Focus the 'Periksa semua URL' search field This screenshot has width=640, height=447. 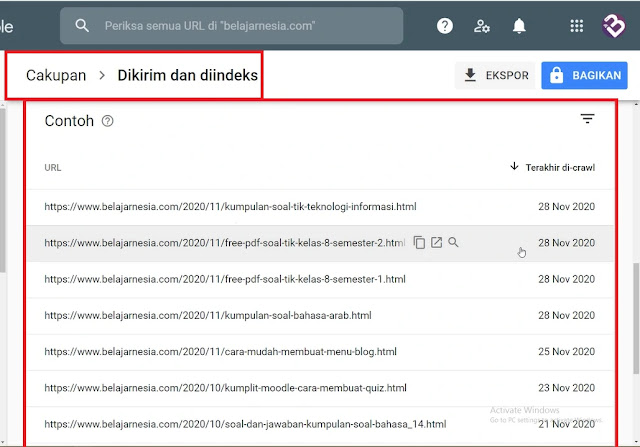[231, 26]
